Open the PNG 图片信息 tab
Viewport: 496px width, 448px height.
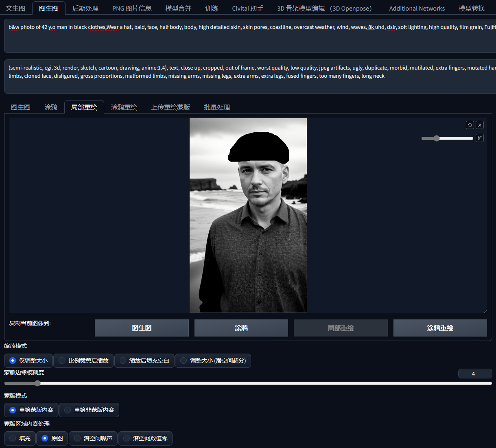(x=132, y=8)
